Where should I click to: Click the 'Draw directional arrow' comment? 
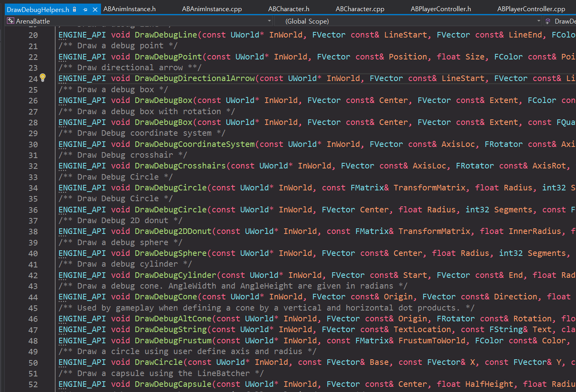tap(130, 67)
